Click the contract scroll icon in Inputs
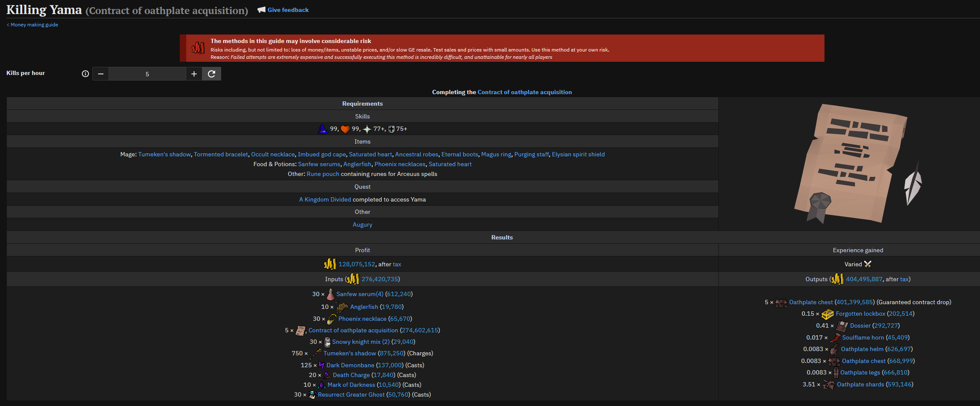Image resolution: width=980 pixels, height=406 pixels. (301, 330)
